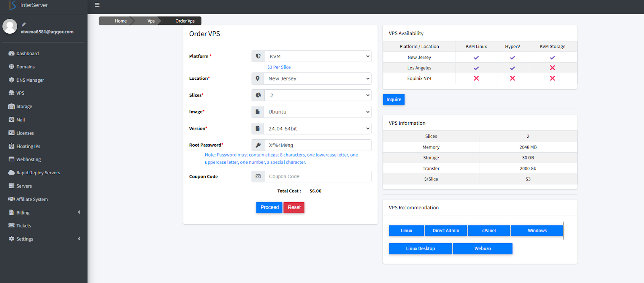Click the Rapid Deploy Servers cloud icon
The height and width of the screenshot is (283, 644).
[11, 172]
